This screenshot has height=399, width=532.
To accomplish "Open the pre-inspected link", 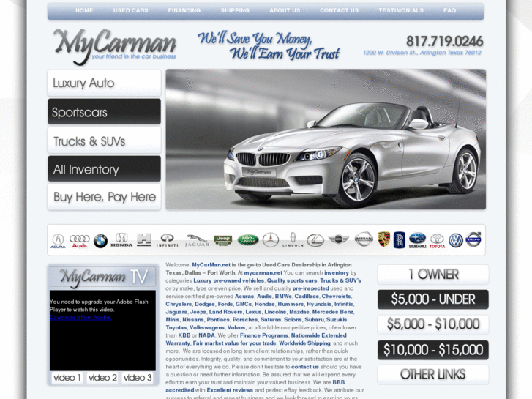I will (x=311, y=288).
